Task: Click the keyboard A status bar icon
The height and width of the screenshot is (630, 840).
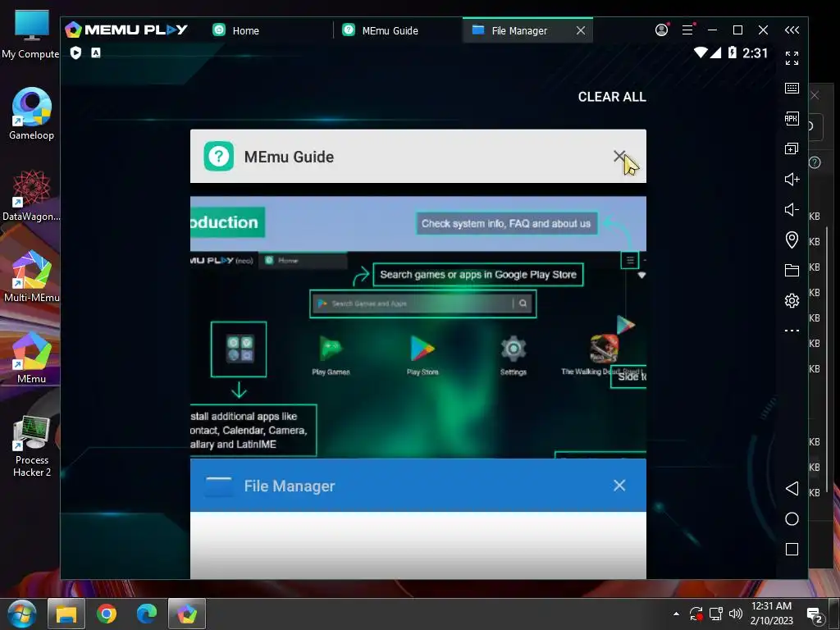Action: coord(96,52)
